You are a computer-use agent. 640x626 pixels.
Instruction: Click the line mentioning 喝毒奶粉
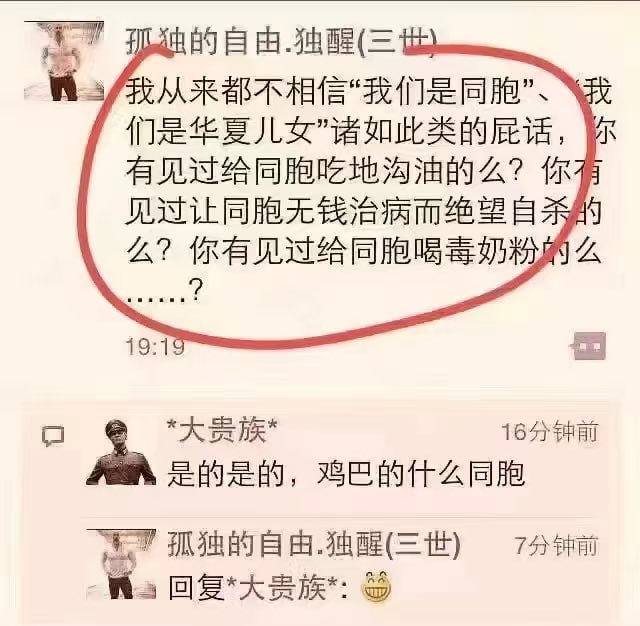pyautogui.click(x=363, y=251)
